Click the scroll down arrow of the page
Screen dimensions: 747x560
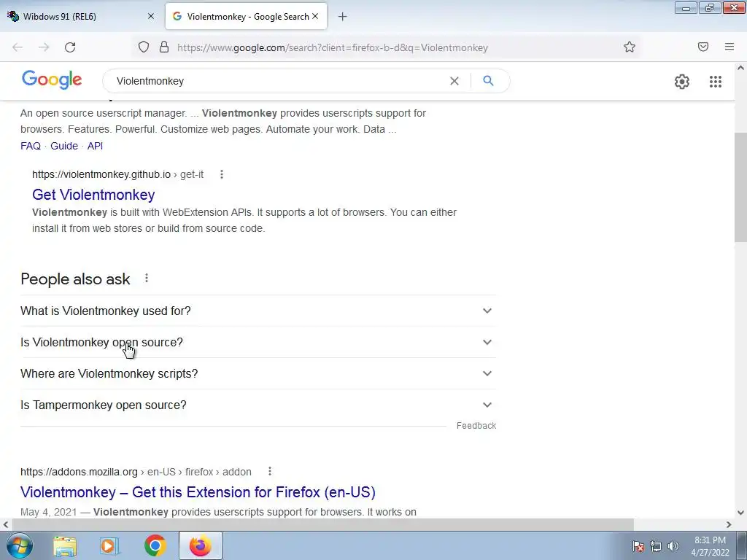741,513
